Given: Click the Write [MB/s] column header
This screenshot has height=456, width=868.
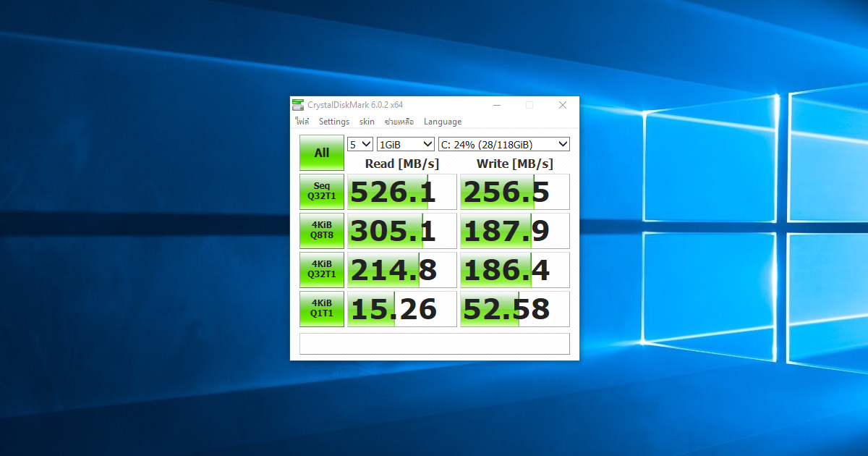Looking at the screenshot, I should [515, 164].
